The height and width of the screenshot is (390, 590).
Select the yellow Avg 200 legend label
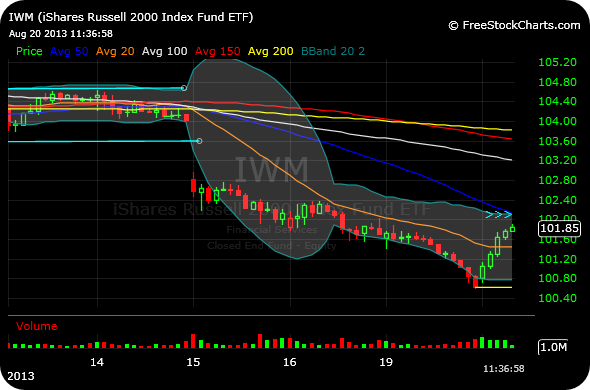tap(271, 51)
